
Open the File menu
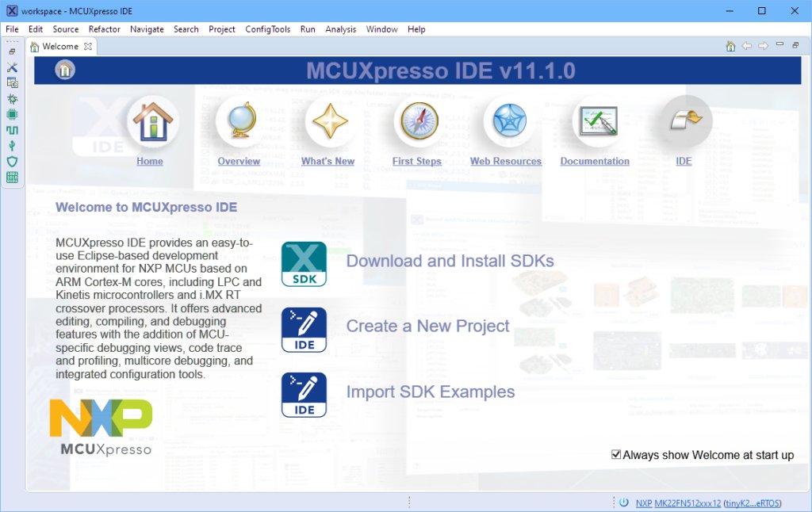click(12, 29)
